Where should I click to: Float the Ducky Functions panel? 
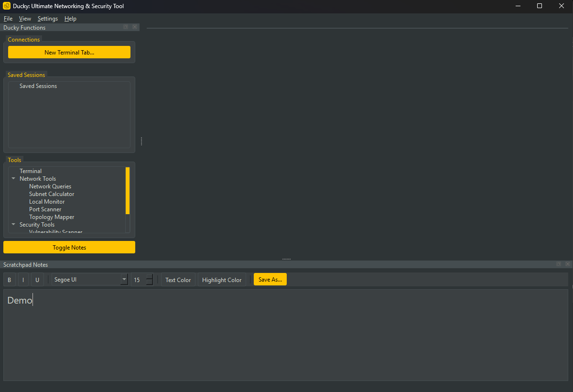[126, 27]
